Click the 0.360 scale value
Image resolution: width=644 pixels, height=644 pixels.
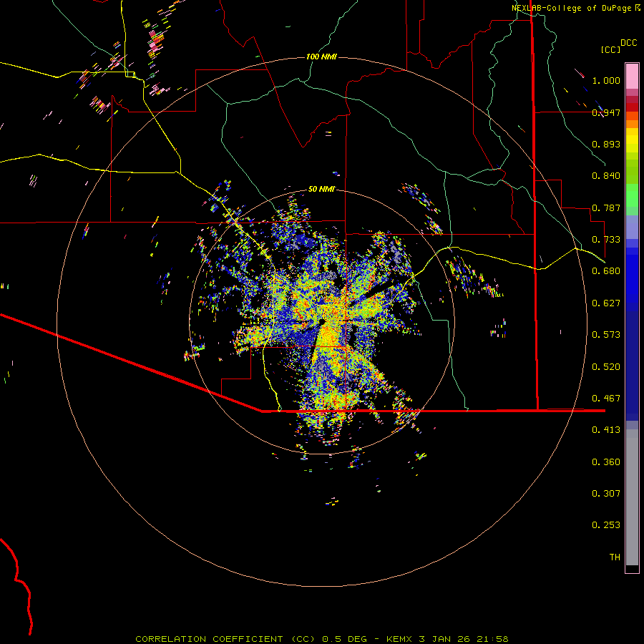606,462
